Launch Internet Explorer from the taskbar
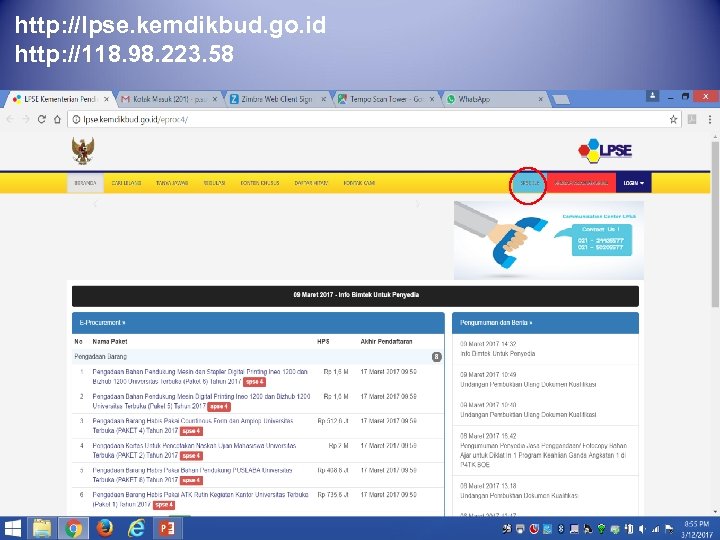 pyautogui.click(x=136, y=529)
